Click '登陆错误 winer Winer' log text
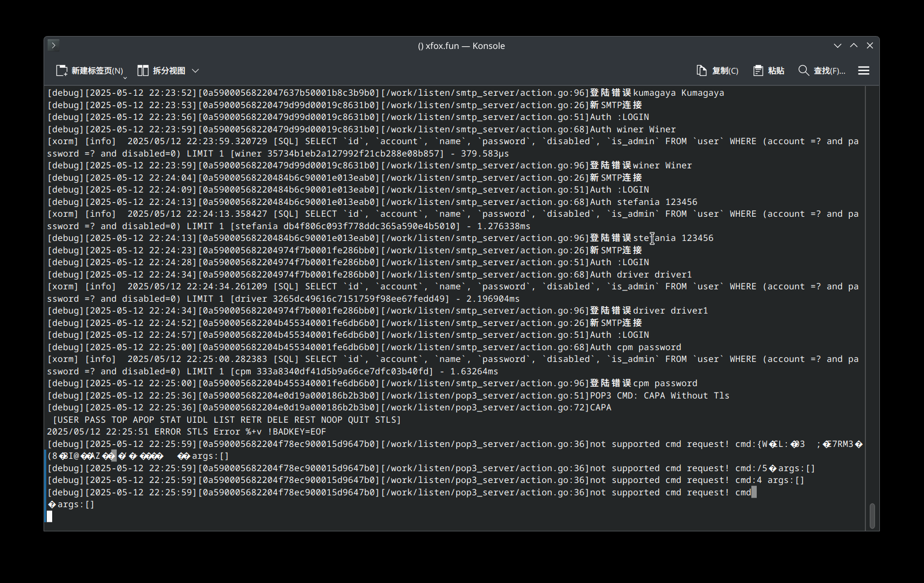The height and width of the screenshot is (583, 924). point(641,165)
